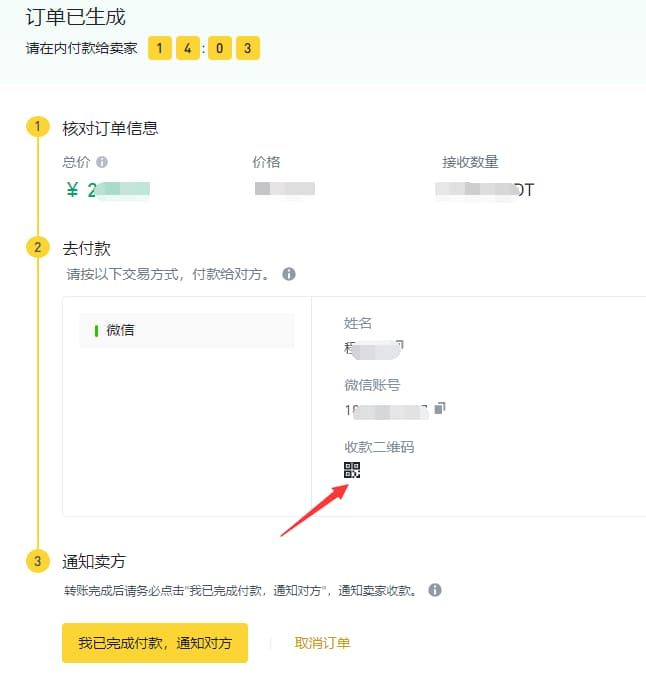Click the info icon beside 总价
This screenshot has height=683, width=646.
coord(102,162)
